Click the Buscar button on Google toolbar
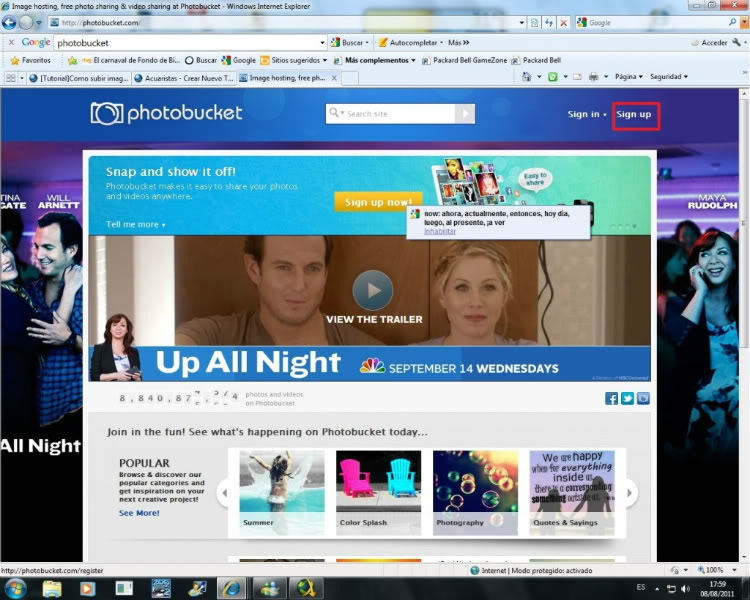The width and height of the screenshot is (750, 600). (x=348, y=43)
